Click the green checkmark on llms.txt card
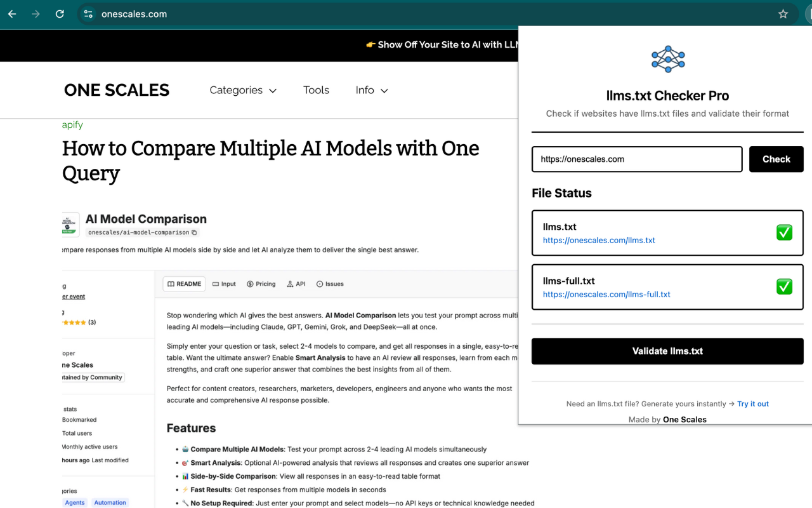 coord(784,232)
